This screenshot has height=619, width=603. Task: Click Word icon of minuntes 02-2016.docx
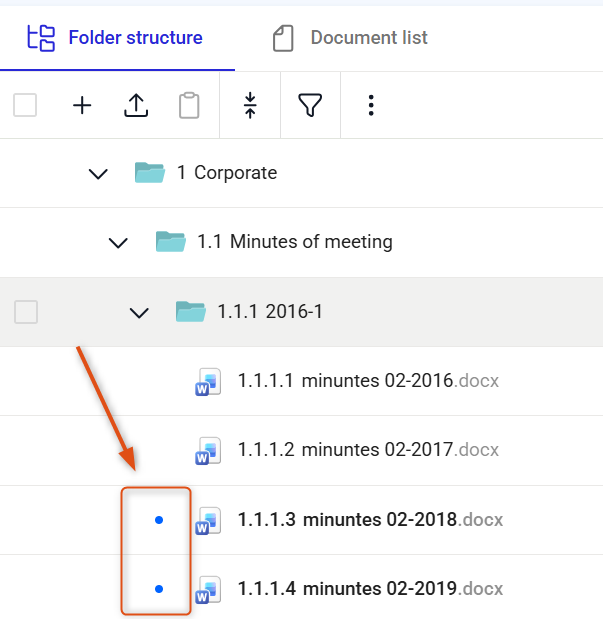pyautogui.click(x=208, y=381)
